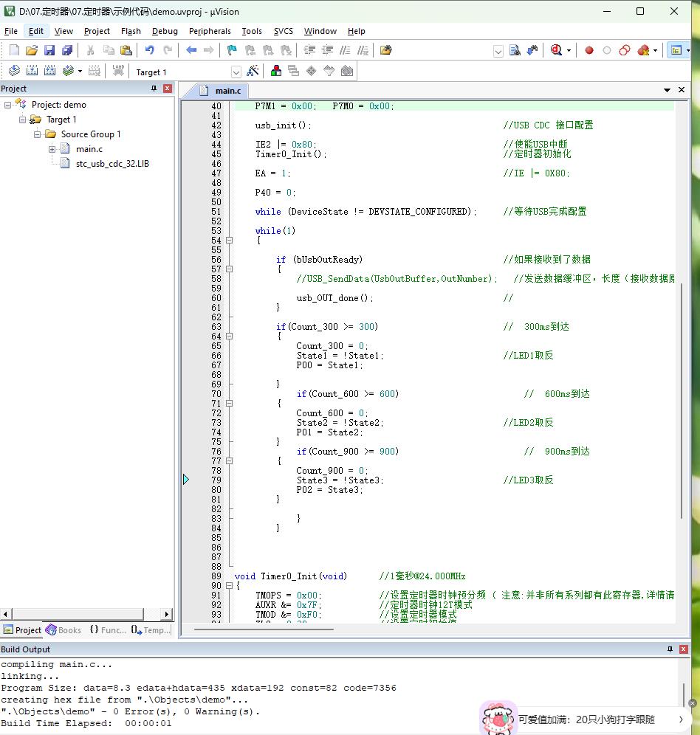Open the Flash menu
Viewport: 700px width, 735px height.
click(131, 31)
